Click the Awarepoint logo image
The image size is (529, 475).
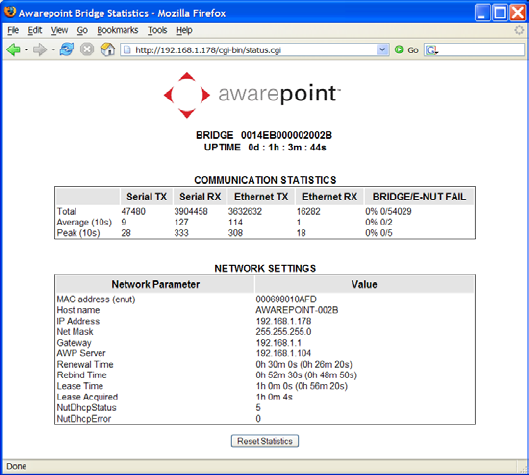(252, 95)
